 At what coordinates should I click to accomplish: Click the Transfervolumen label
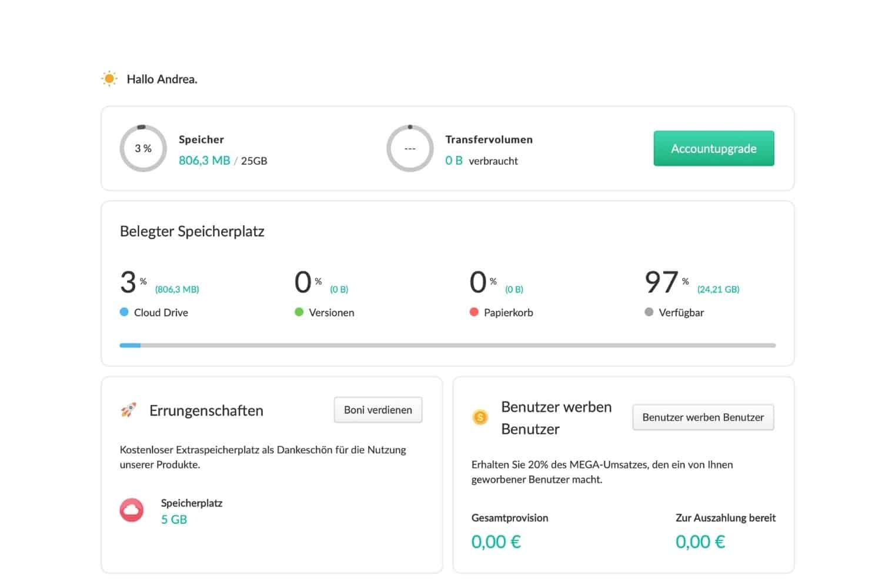pyautogui.click(x=489, y=139)
